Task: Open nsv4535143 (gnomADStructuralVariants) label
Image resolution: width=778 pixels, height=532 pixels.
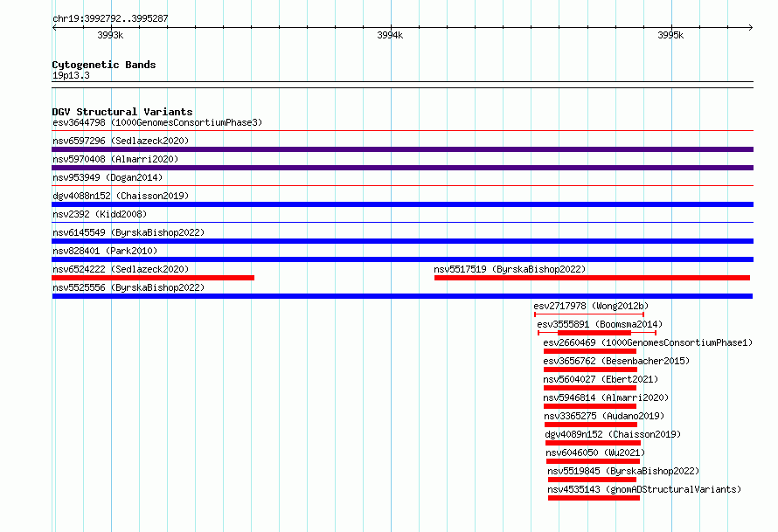Action: pyautogui.click(x=644, y=489)
